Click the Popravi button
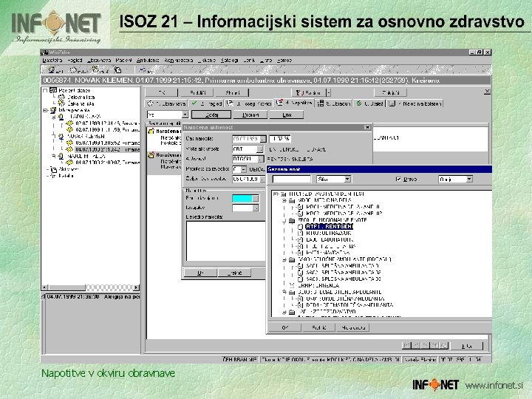This screenshot has width=532, height=399. 250,115
